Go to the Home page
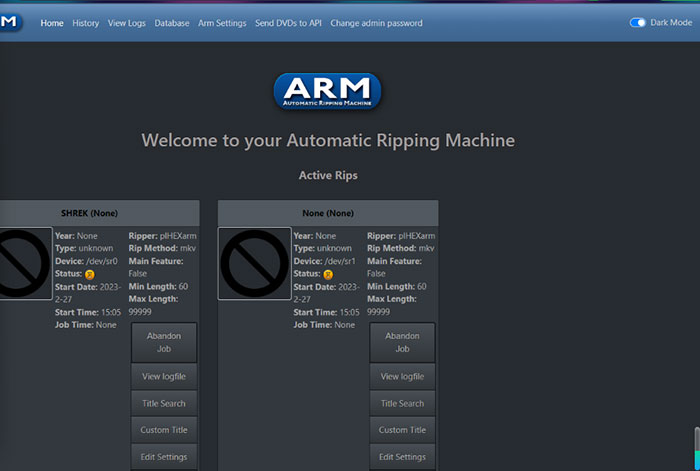This screenshot has width=700, height=471. pos(52,23)
